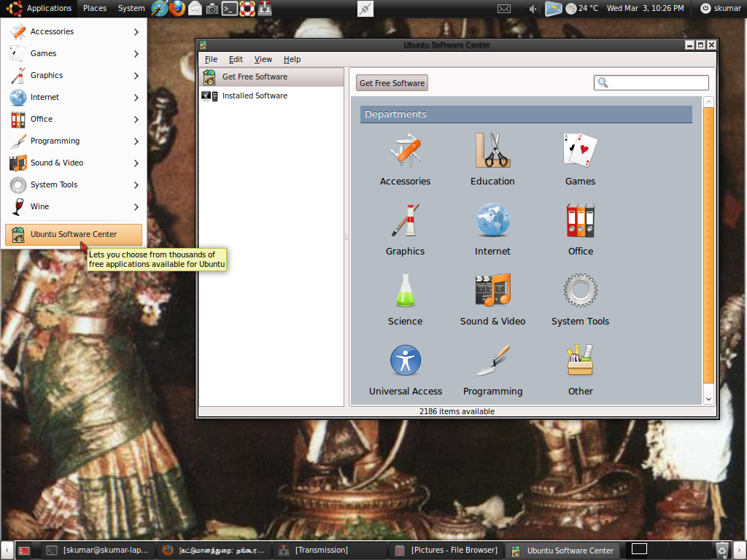Click the Applications menu label in top panel
The height and width of the screenshot is (560, 747).
[49, 8]
